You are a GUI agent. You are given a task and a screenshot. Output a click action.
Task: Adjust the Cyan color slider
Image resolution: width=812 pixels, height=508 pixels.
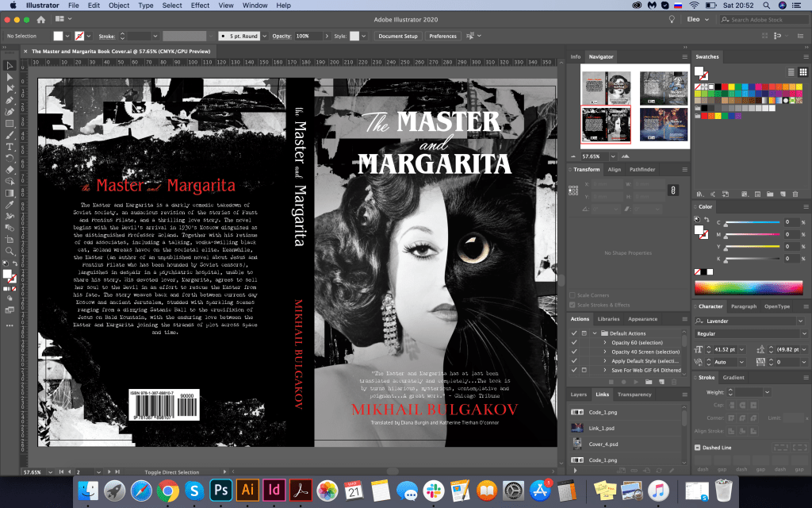pos(752,222)
